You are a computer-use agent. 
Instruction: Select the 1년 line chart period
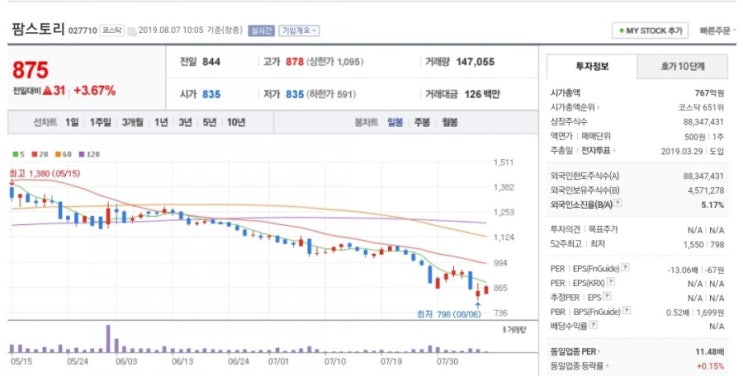161,122
